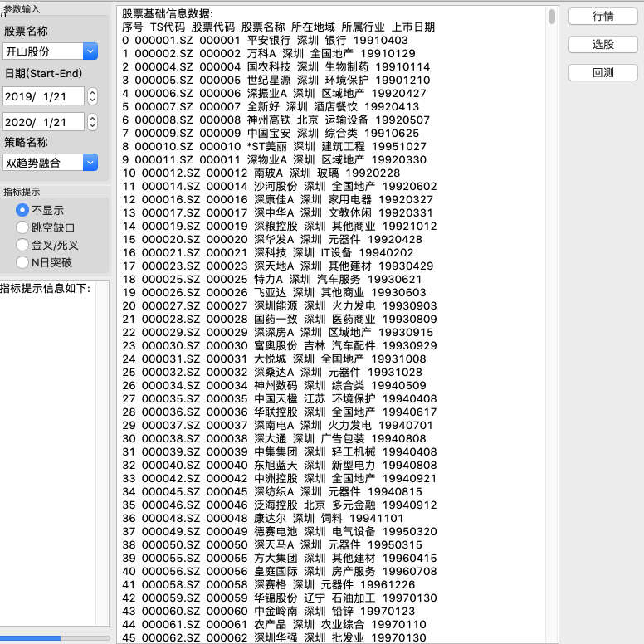Image resolution: width=644 pixels, height=644 pixels.
Task: Click row 8 *ST美丽
Action: pos(275,146)
